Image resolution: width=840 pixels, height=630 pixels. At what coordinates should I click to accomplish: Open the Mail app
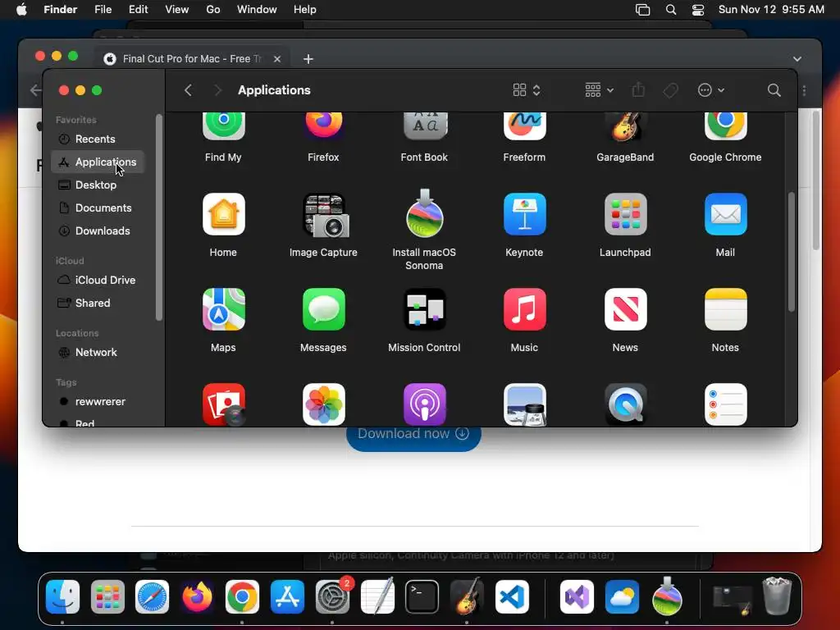tap(725, 214)
